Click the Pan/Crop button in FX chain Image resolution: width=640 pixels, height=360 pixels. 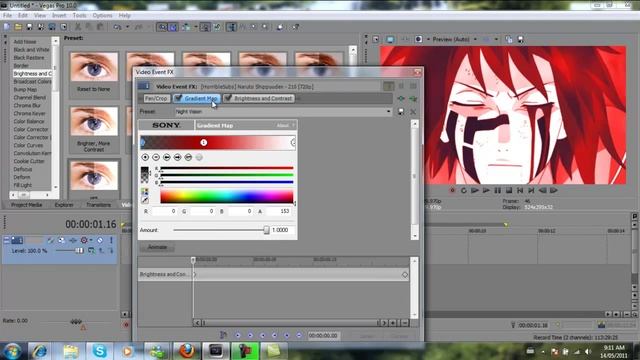pos(156,98)
